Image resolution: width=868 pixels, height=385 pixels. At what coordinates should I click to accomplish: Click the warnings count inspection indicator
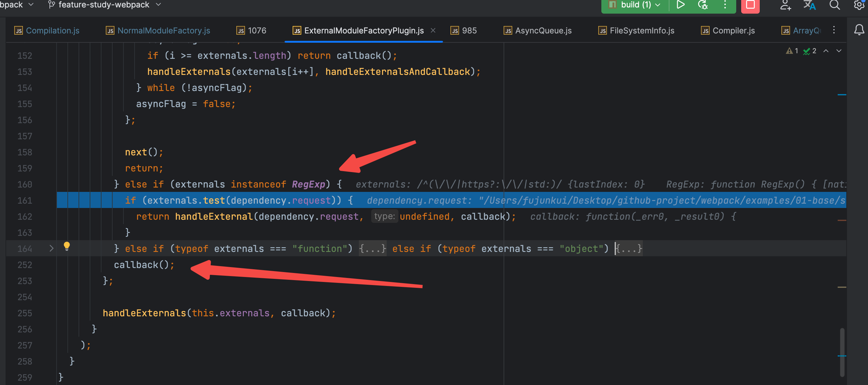(x=792, y=51)
